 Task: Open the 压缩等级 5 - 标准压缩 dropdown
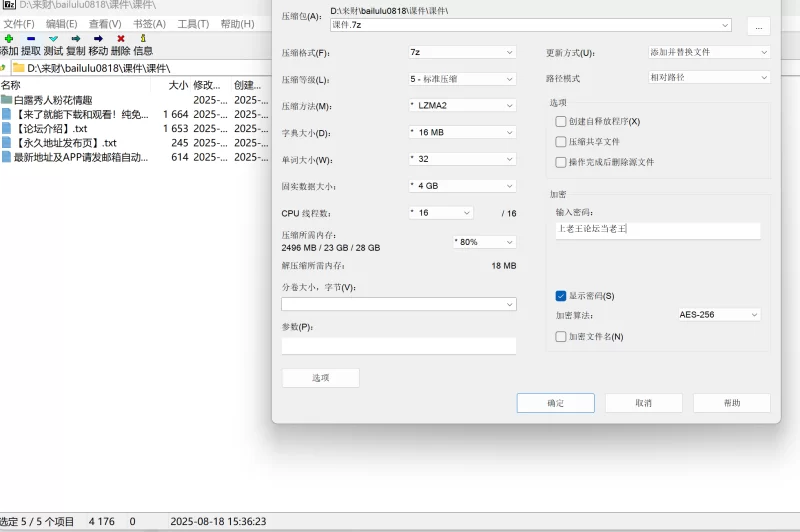pyautogui.click(x=462, y=79)
